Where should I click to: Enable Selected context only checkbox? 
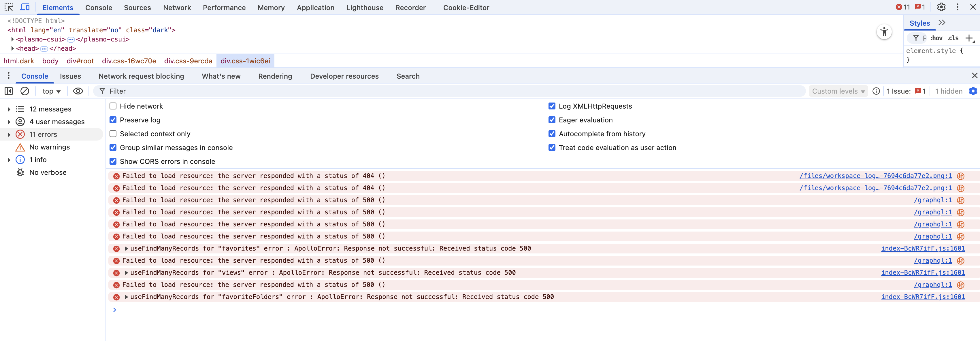(113, 133)
